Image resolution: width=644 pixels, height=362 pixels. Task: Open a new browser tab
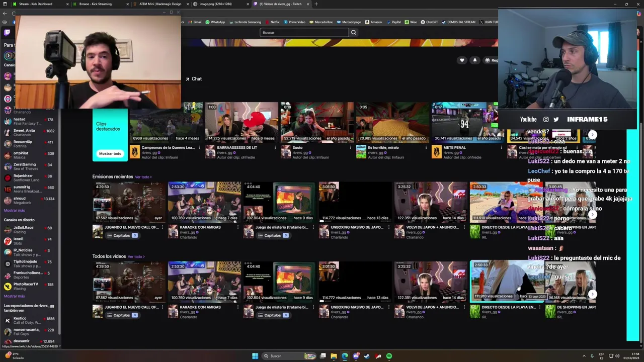coord(316,4)
